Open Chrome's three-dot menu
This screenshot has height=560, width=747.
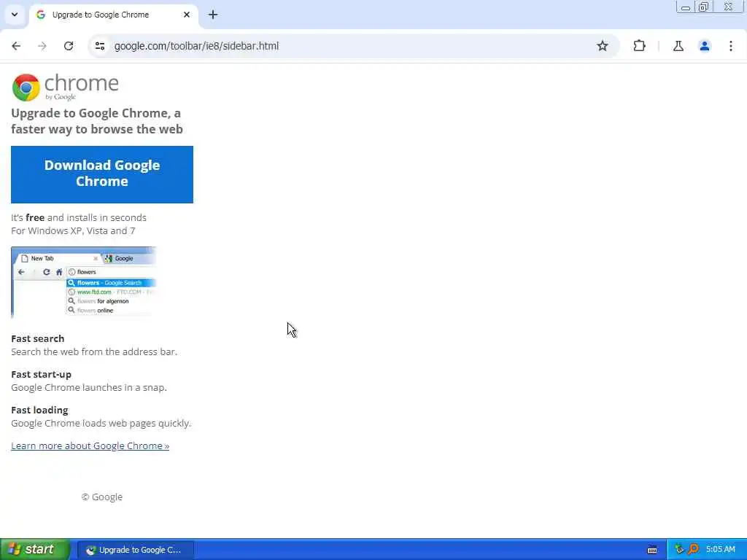[730, 46]
